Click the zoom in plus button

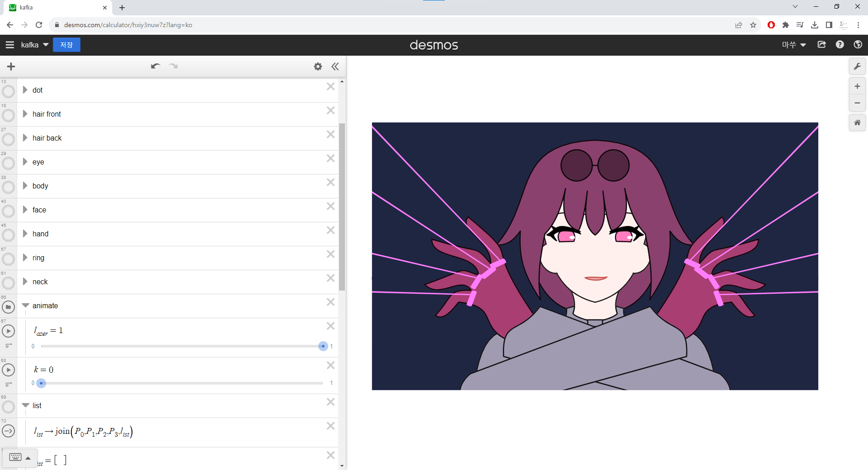(x=857, y=86)
